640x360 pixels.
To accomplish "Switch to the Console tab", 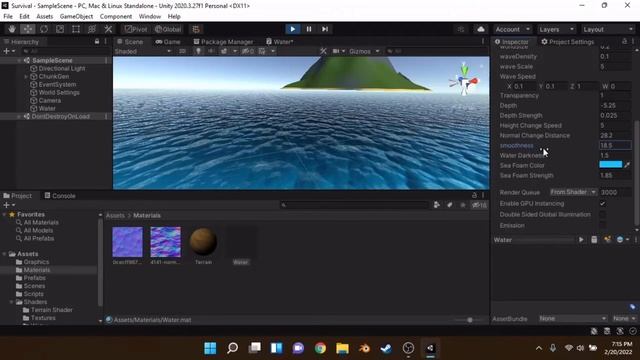I will [60, 196].
